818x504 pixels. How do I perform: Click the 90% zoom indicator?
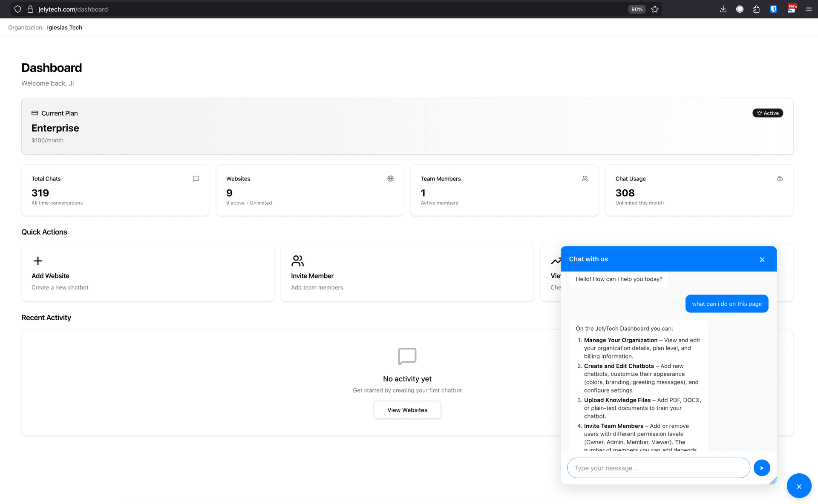pyautogui.click(x=637, y=9)
